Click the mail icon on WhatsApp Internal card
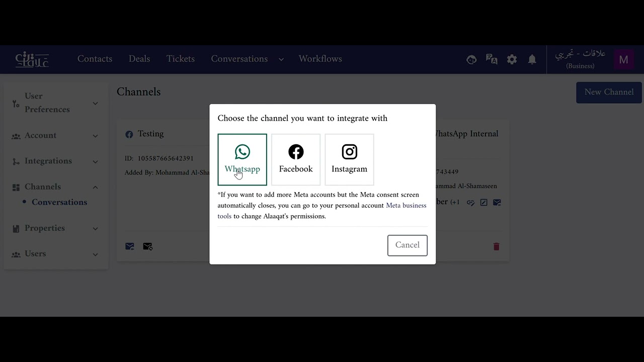Screen dimensions: 644x362 tap(497, 203)
